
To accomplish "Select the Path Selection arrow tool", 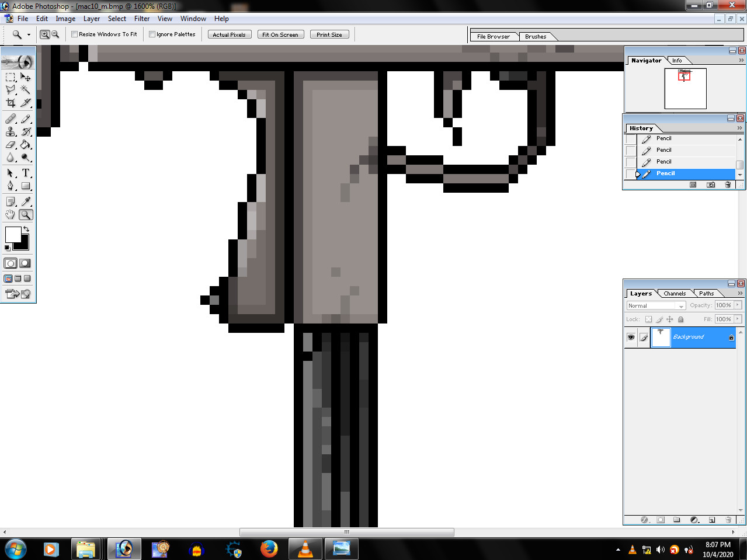I will tap(11, 173).
